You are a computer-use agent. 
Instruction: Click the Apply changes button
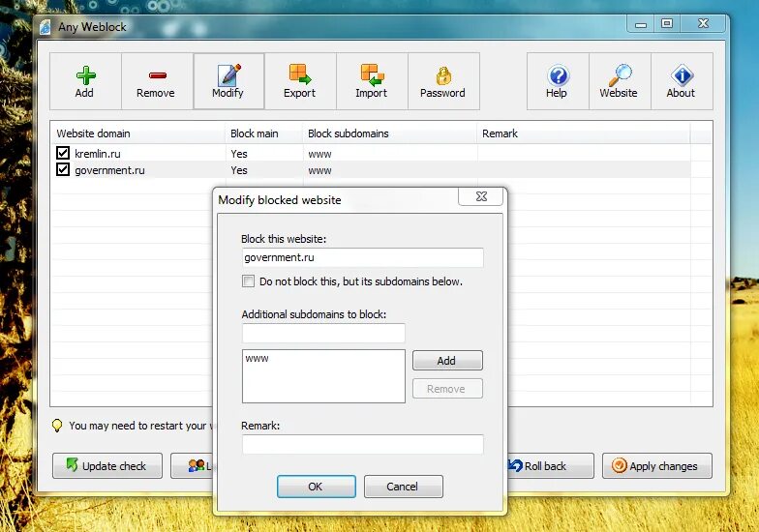pos(656,466)
